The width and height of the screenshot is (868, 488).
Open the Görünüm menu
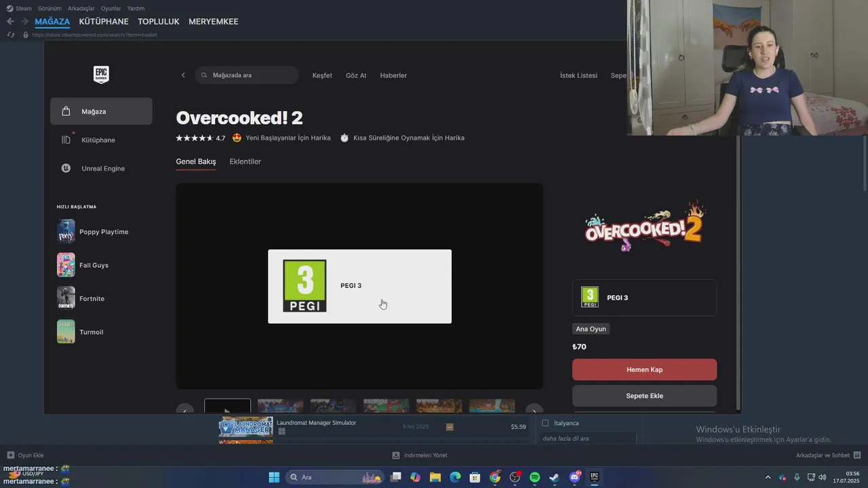[50, 8]
